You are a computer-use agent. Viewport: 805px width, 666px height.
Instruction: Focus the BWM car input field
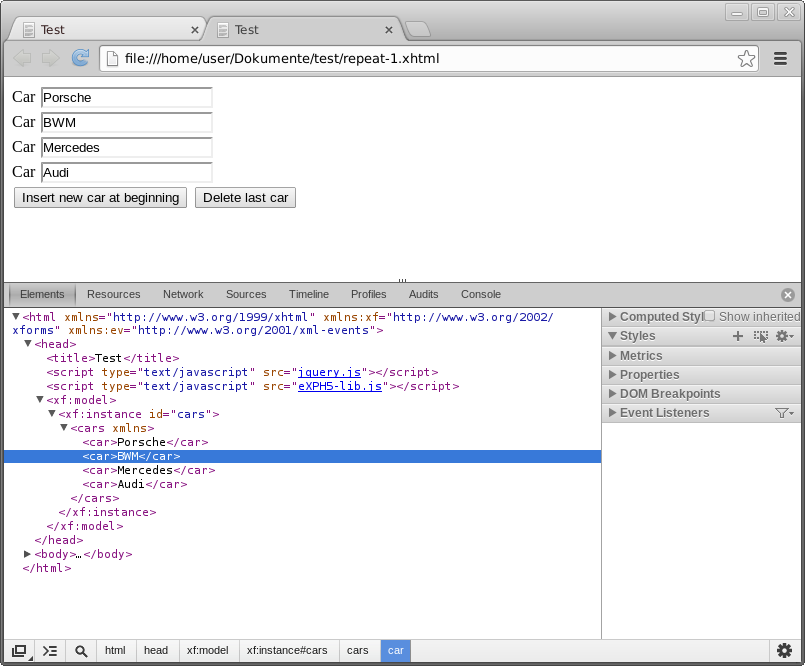click(x=126, y=123)
